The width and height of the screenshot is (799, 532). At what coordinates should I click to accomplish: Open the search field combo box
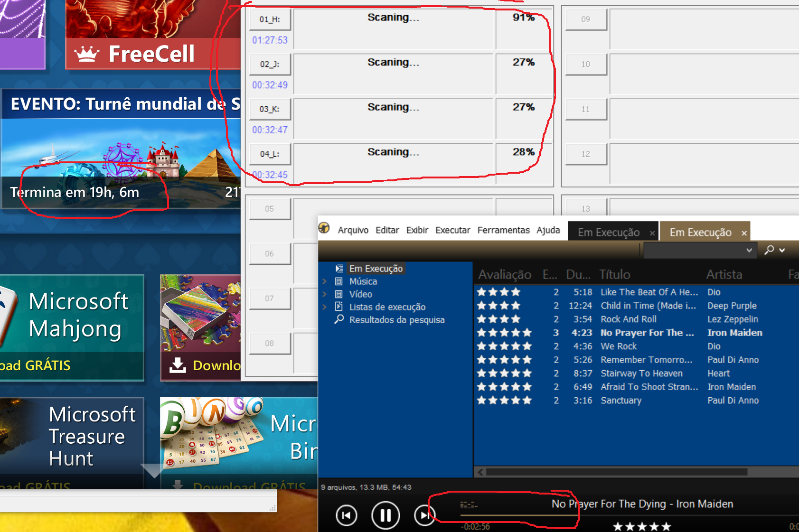tap(700, 250)
